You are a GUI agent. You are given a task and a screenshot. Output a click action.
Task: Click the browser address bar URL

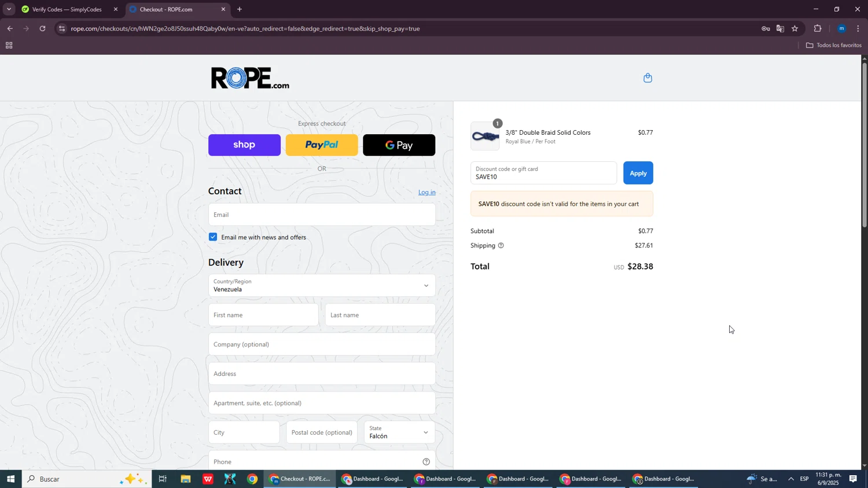(245, 28)
